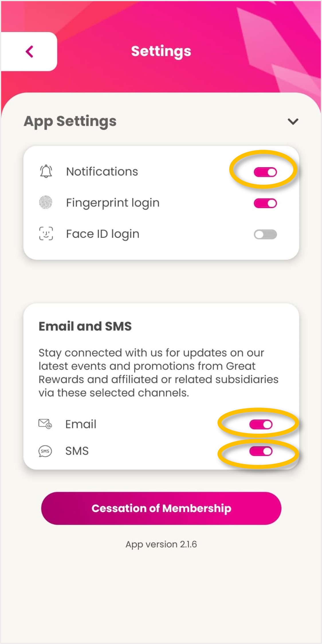Tap the Face ID login label
This screenshot has height=644, width=322.
point(103,234)
